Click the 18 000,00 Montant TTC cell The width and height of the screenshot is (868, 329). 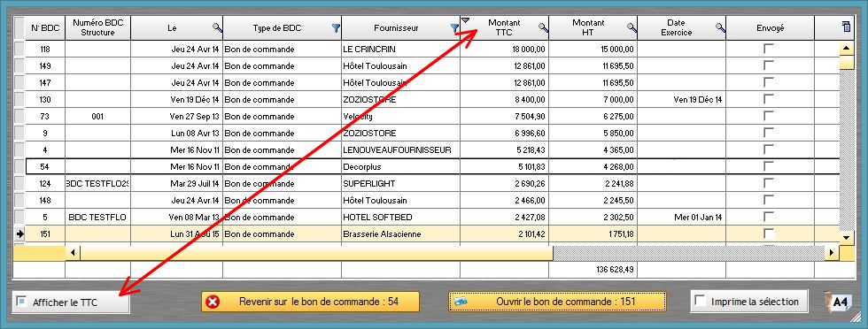click(504, 50)
